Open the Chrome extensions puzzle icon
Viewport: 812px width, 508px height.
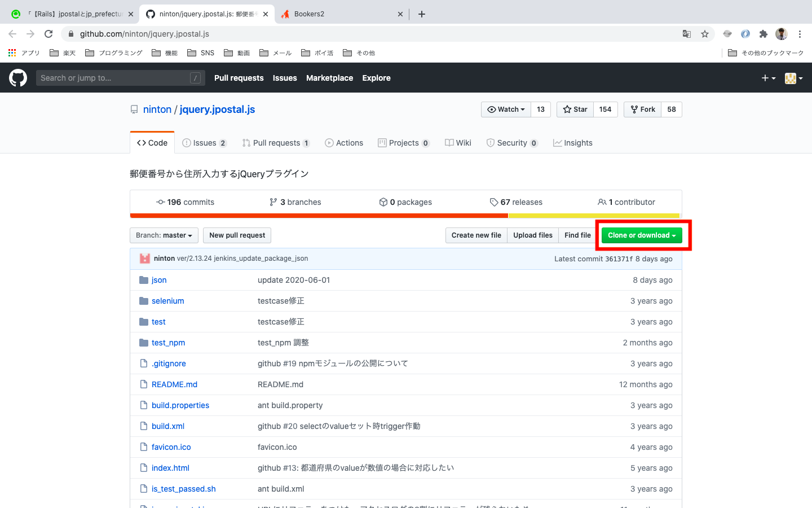(x=764, y=34)
